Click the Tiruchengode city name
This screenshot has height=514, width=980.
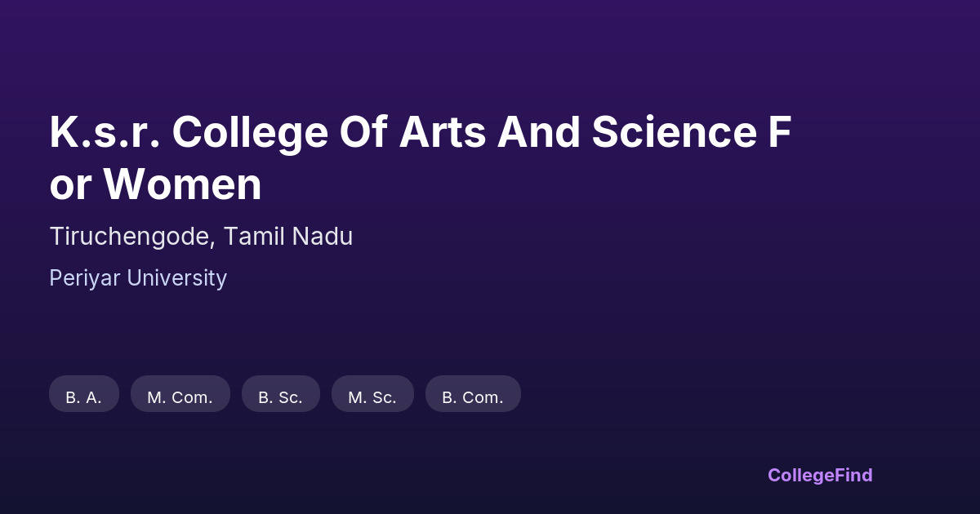pos(132,237)
